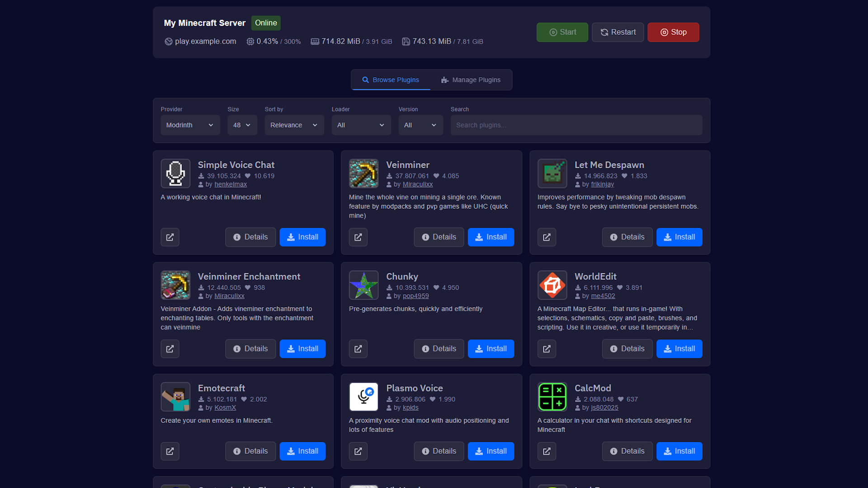Focus the Search plugins input field
Screen dimensions: 868x488
point(576,125)
